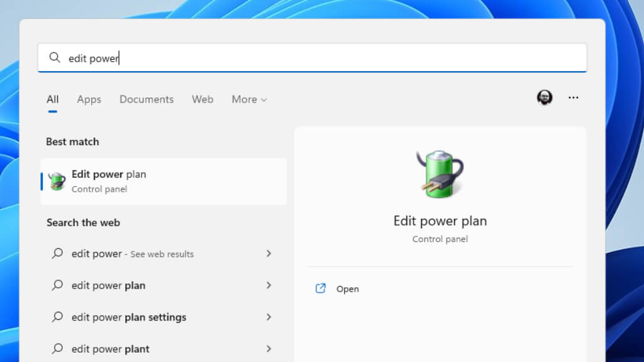Select the All tab
The width and height of the screenshot is (644, 362).
(53, 99)
